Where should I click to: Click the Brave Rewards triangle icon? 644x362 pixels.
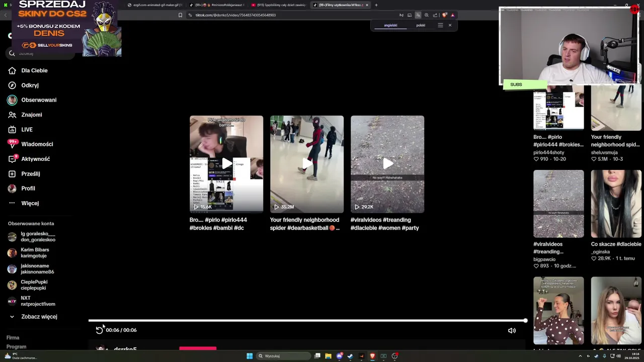coord(452,15)
